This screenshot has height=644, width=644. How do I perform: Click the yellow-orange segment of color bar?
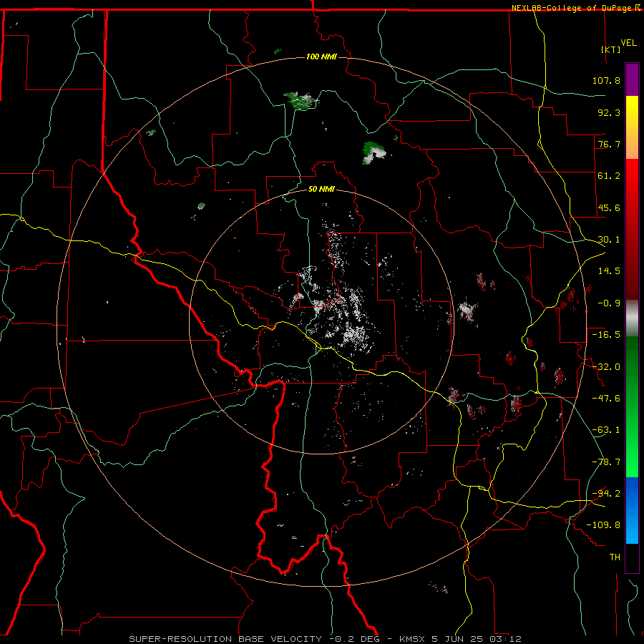(632, 127)
